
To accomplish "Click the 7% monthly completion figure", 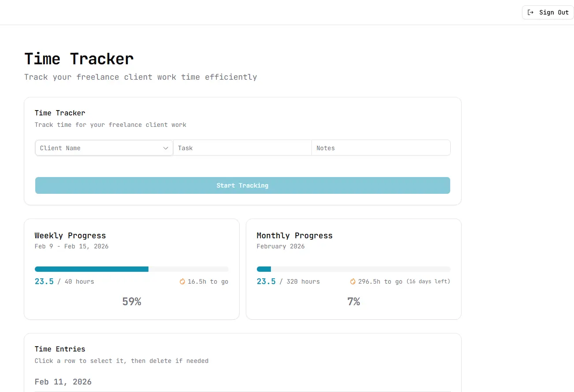I will (354, 301).
